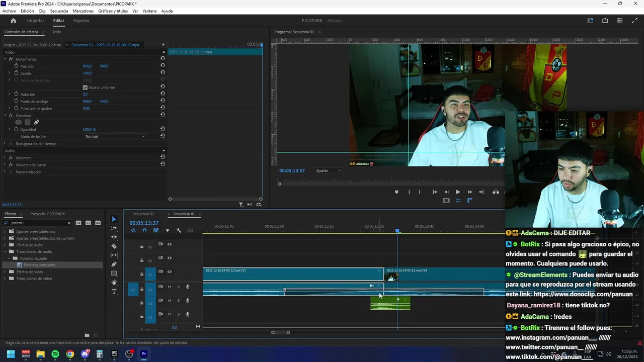Open timeline settings wrench
Screen dimensions: 644x362
click(x=179, y=230)
